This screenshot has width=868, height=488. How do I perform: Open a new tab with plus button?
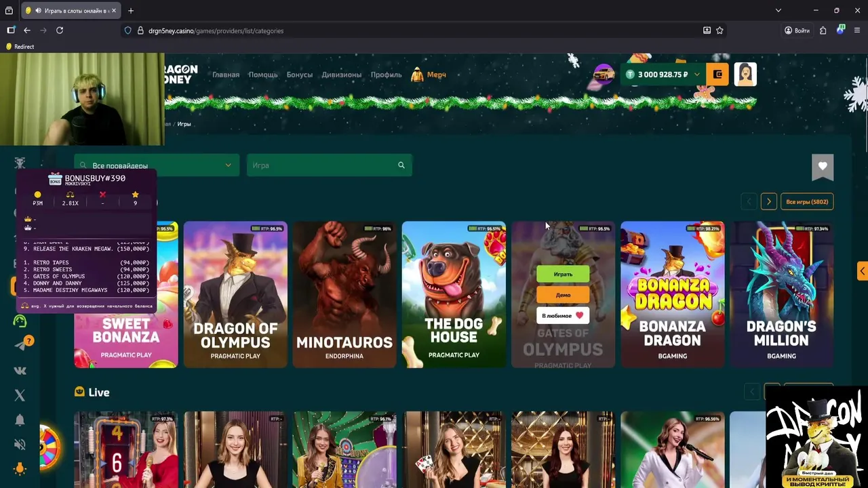point(131,10)
